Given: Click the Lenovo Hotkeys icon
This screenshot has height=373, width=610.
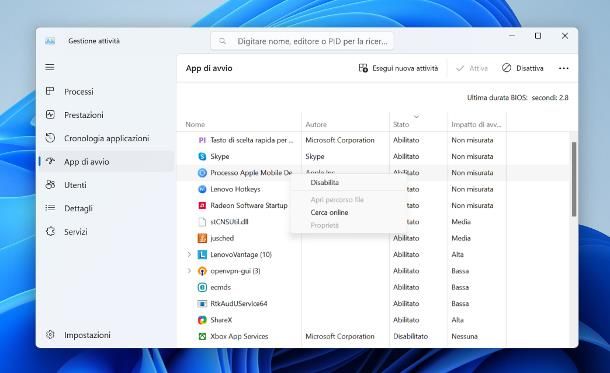Looking at the screenshot, I should pyautogui.click(x=202, y=189).
